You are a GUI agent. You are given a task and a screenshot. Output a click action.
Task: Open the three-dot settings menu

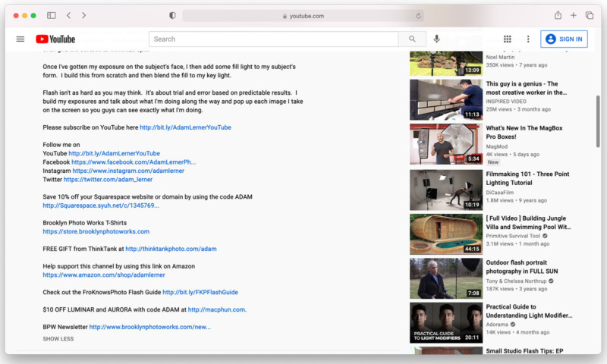coord(528,39)
